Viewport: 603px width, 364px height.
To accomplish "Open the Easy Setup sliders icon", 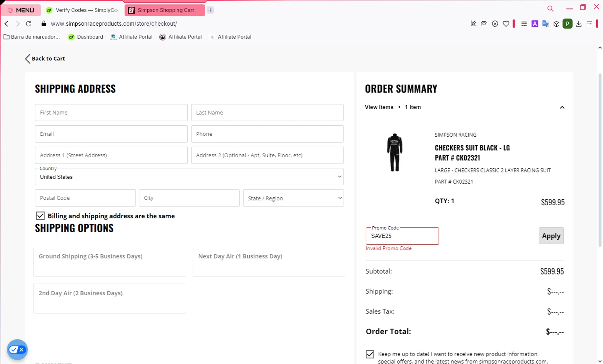I will tap(589, 24).
